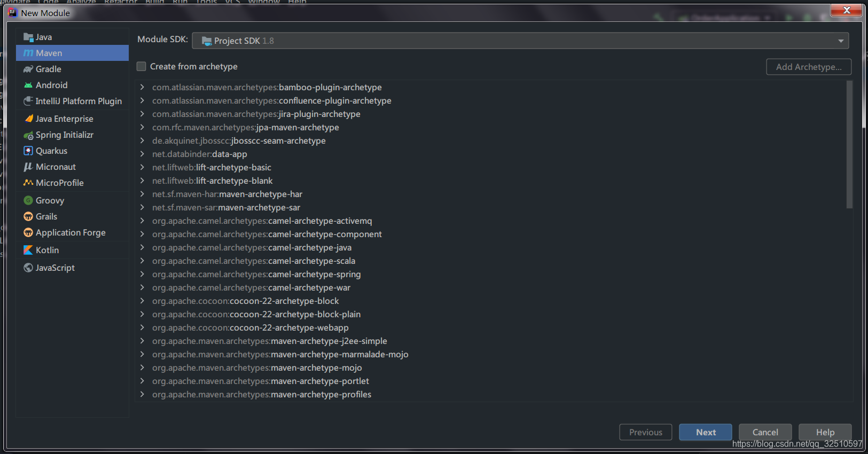Expand jpa-maven-archetype entry
The image size is (868, 454).
pos(142,127)
